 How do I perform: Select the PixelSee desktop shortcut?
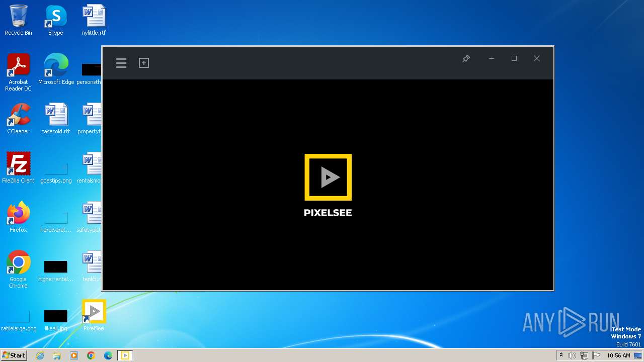coord(94,316)
